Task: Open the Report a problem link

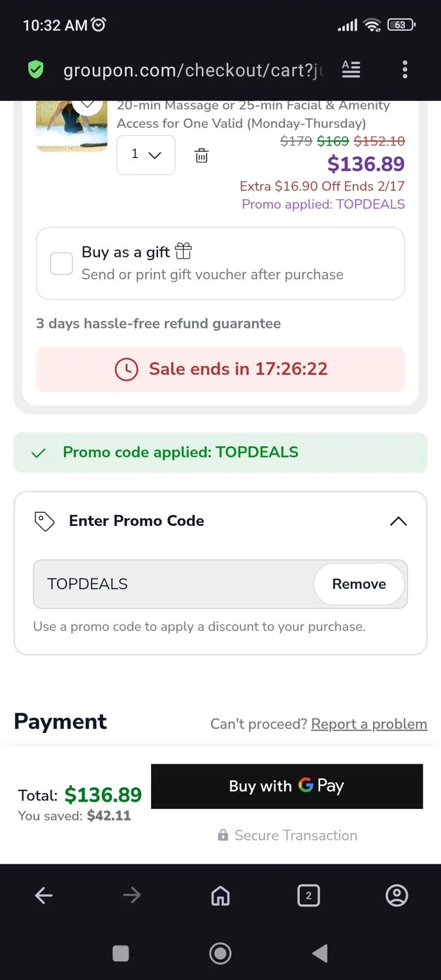Action: point(368,724)
